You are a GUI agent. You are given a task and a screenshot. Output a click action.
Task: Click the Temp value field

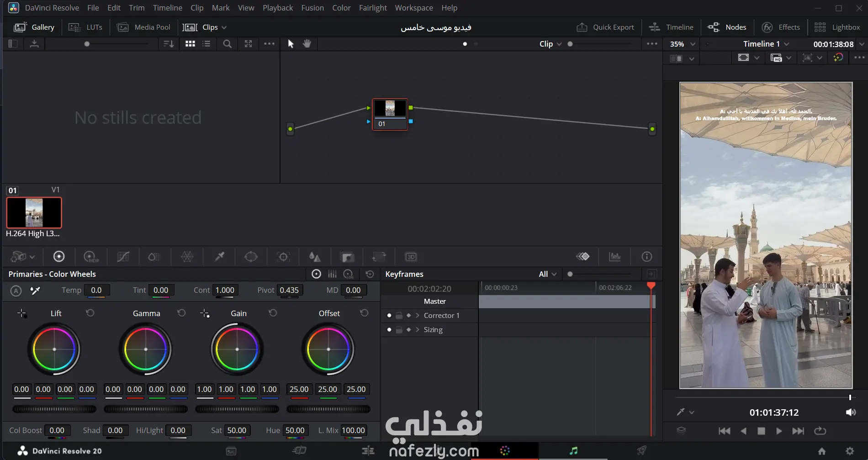point(96,291)
